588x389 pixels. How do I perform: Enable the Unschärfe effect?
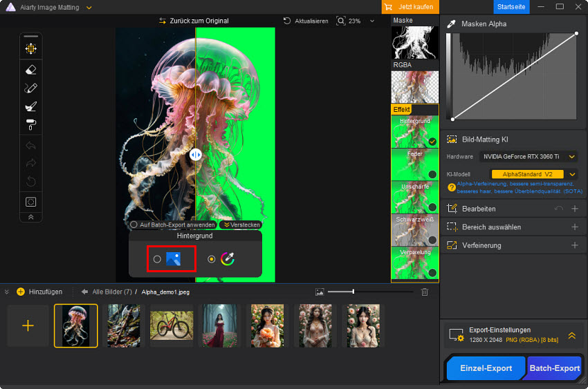[x=432, y=207]
